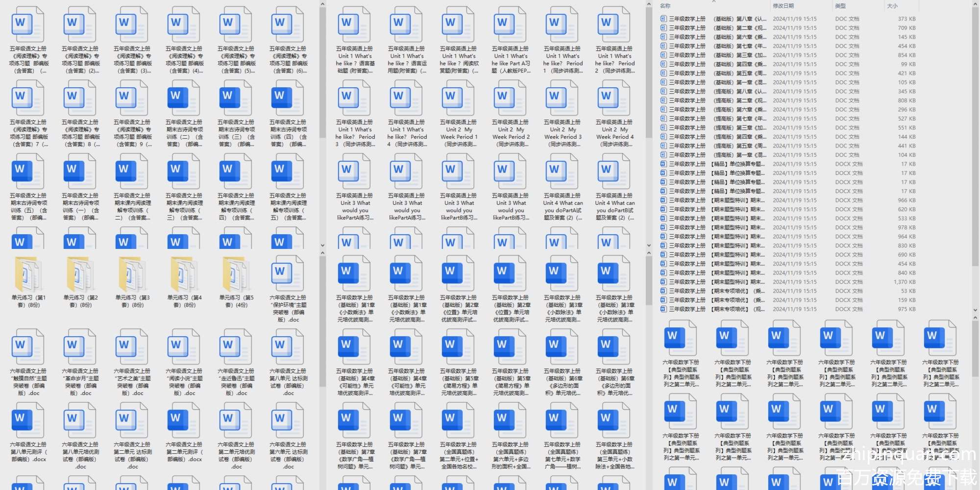Screen dimensions: 980x490
Task: Click the Word icon of the 373 KB file
Action: point(663,19)
